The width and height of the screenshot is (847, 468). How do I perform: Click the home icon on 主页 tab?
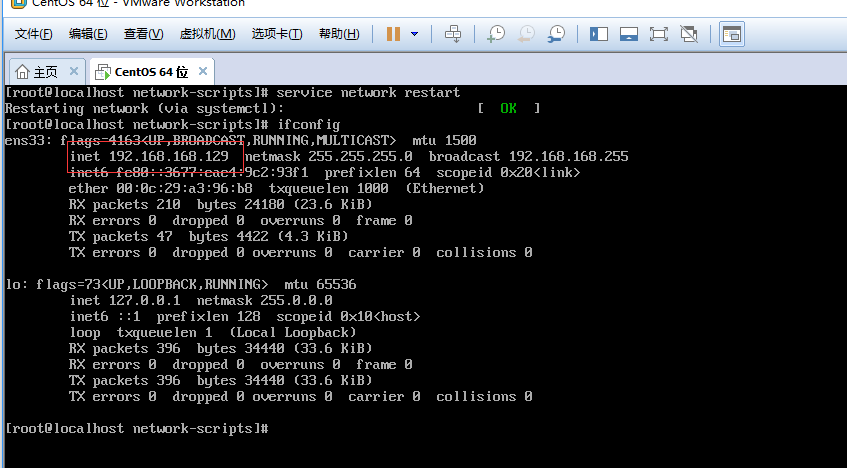(22, 71)
